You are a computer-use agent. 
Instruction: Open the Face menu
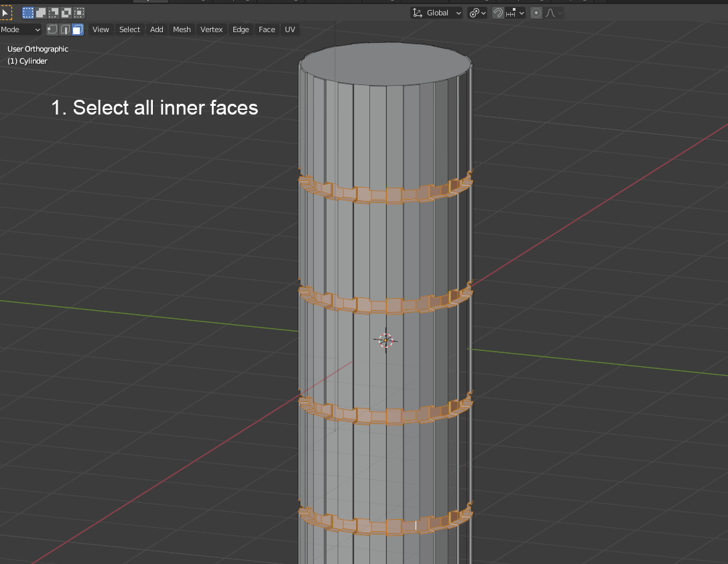click(x=267, y=29)
